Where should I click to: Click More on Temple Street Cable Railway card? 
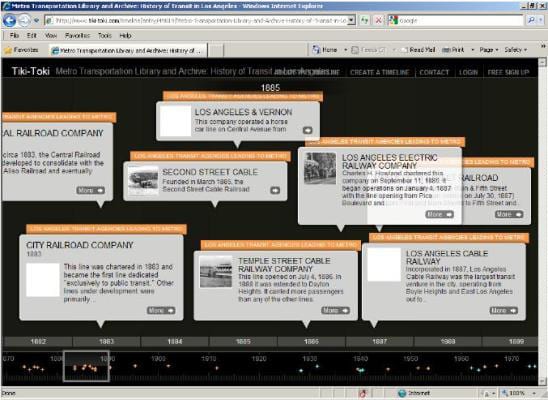pos(335,311)
